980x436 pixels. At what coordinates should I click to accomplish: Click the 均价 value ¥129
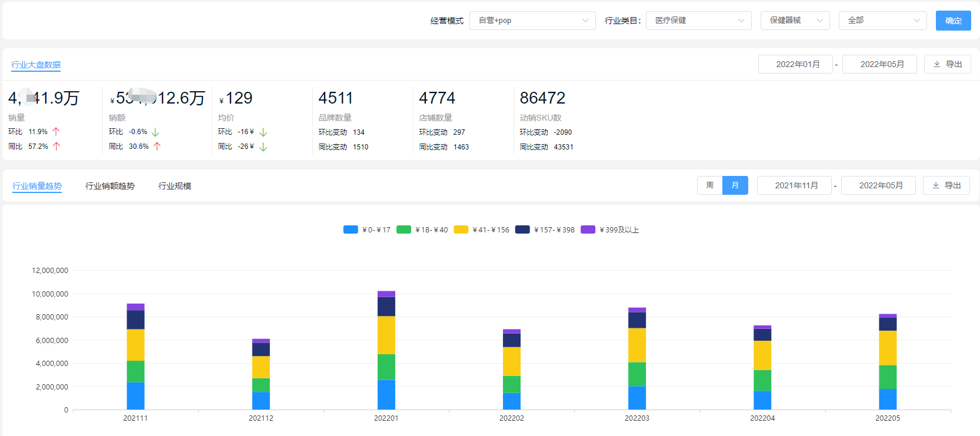click(x=235, y=98)
